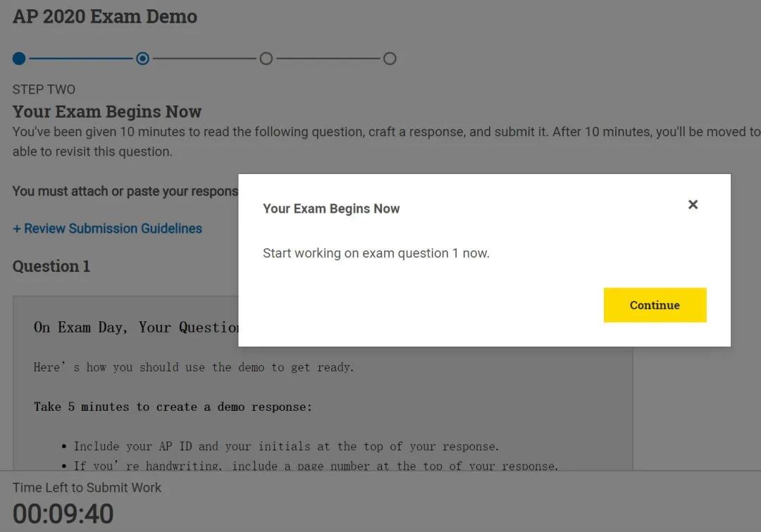Click the page heading 'Your Exam Begins Now'

coord(107,111)
